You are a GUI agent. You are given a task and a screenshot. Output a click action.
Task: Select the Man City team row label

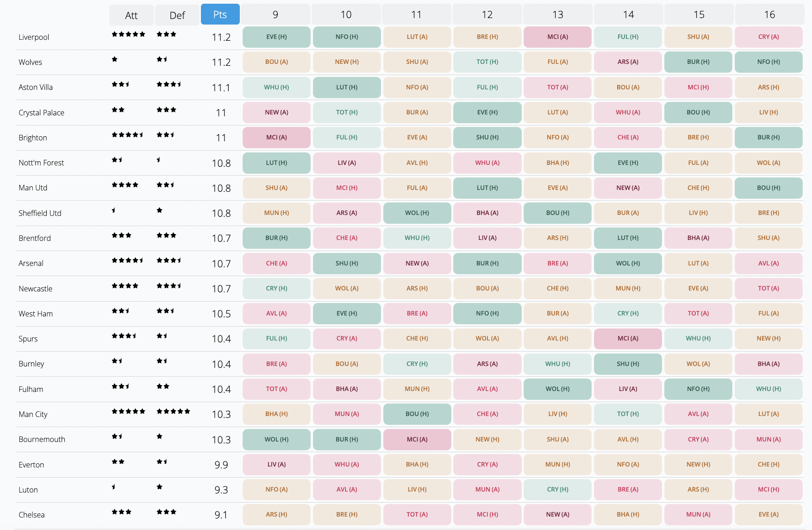33,414
